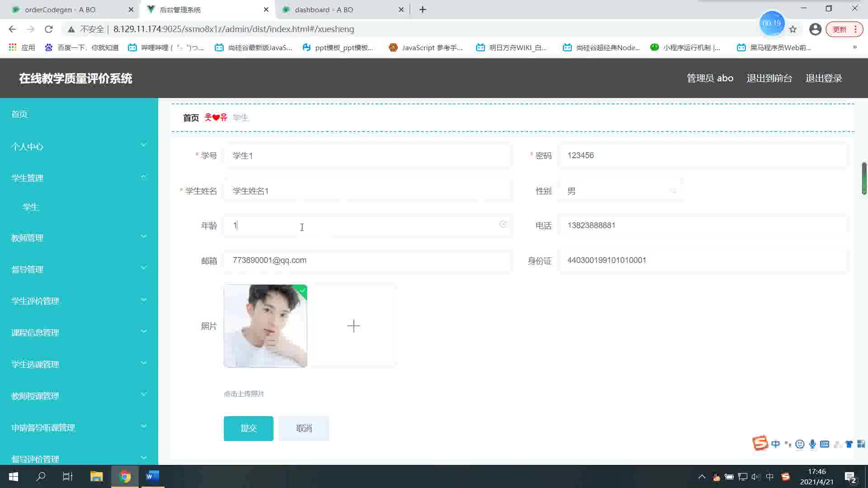This screenshot has height=488, width=868.
Task: Click the uploaded student photo thumbnail
Action: [x=265, y=326]
